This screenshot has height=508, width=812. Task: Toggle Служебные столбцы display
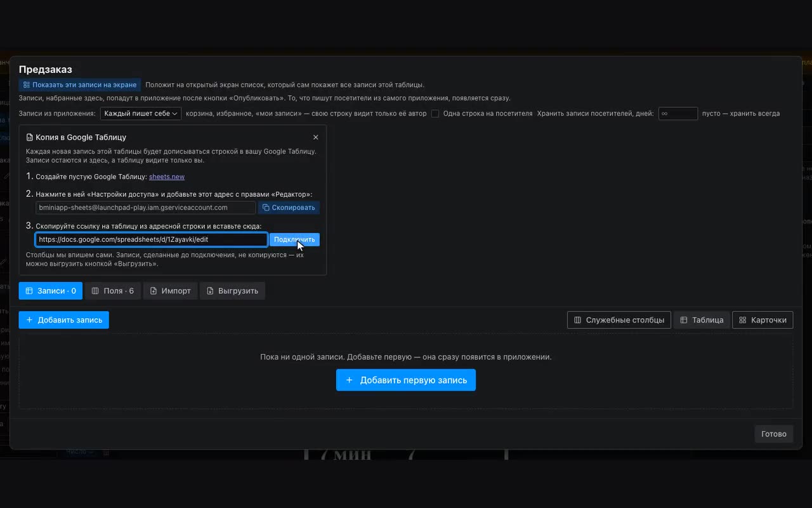[x=619, y=320]
